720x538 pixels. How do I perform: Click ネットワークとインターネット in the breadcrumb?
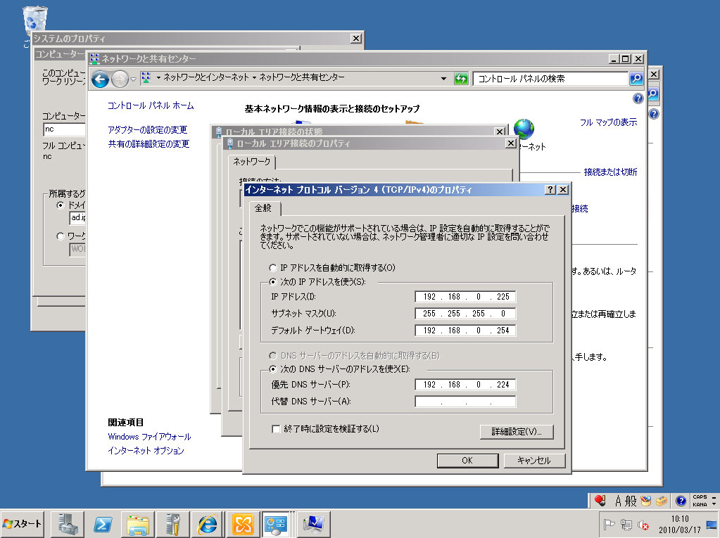pyautogui.click(x=206, y=78)
